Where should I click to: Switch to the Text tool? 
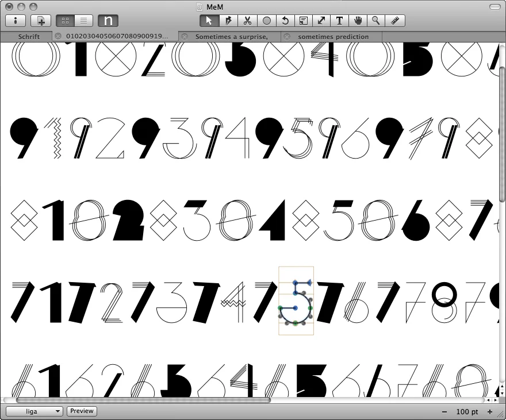(339, 21)
